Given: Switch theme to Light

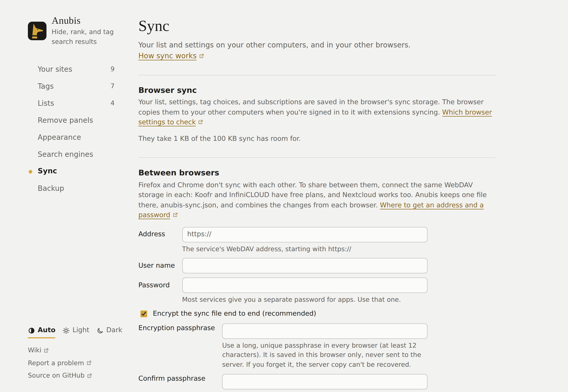Looking at the screenshot, I should (76, 330).
